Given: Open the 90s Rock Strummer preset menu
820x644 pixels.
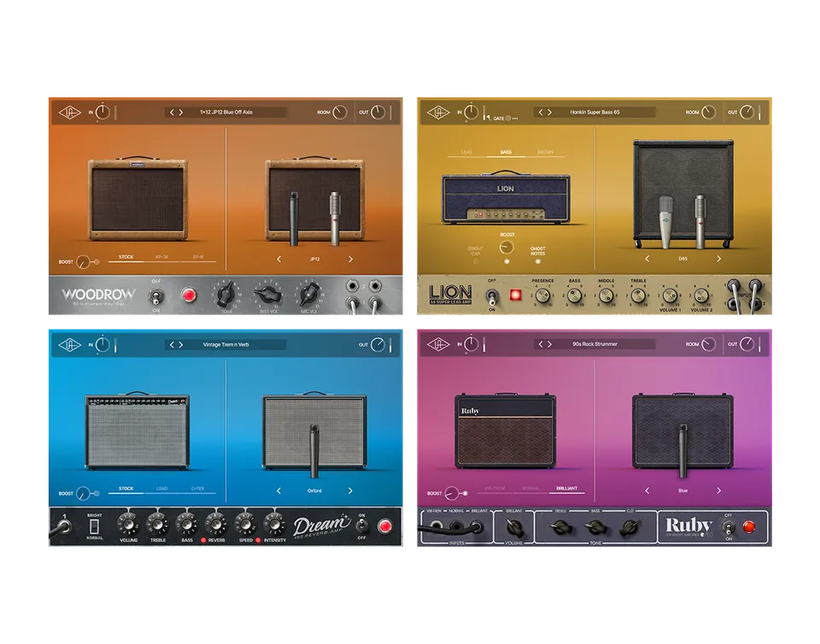Looking at the screenshot, I should [x=594, y=344].
